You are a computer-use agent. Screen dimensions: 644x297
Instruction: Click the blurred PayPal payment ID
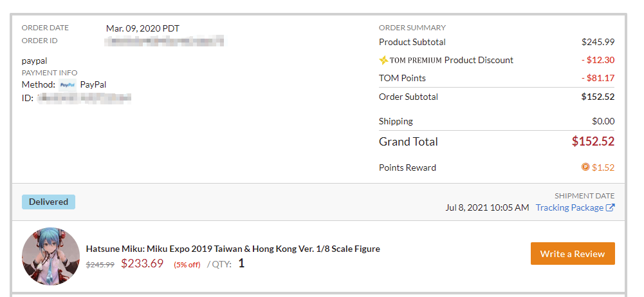pyautogui.click(x=84, y=98)
